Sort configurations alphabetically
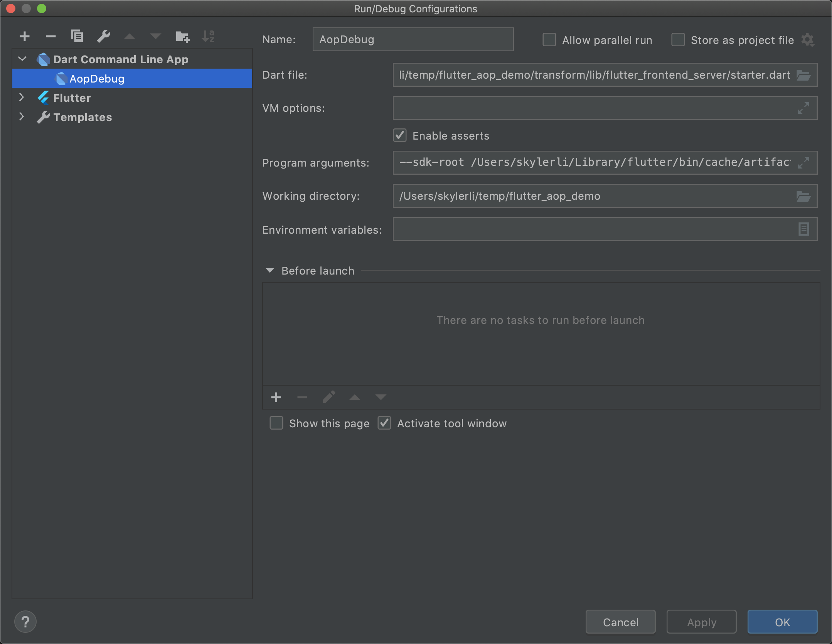 coord(207,36)
